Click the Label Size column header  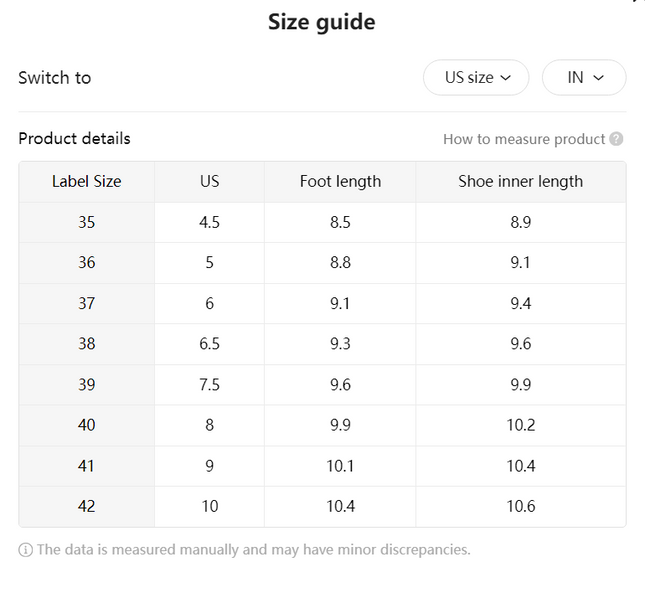[86, 181]
